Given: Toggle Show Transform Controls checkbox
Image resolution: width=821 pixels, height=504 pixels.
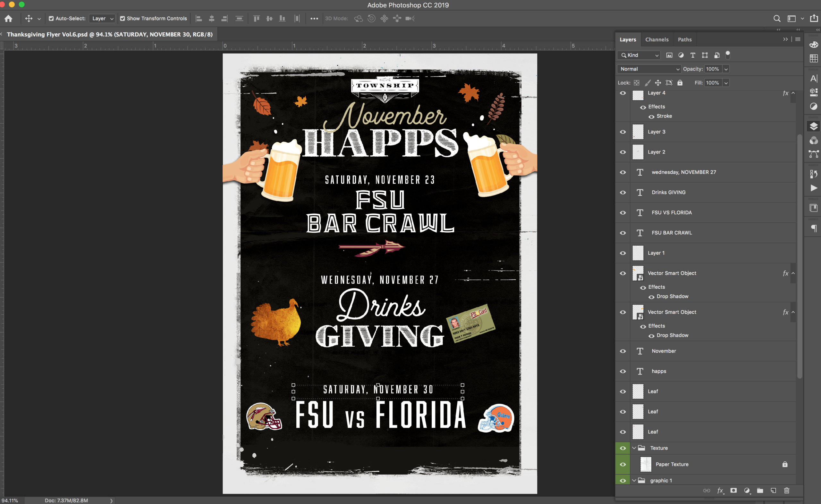Looking at the screenshot, I should (123, 19).
